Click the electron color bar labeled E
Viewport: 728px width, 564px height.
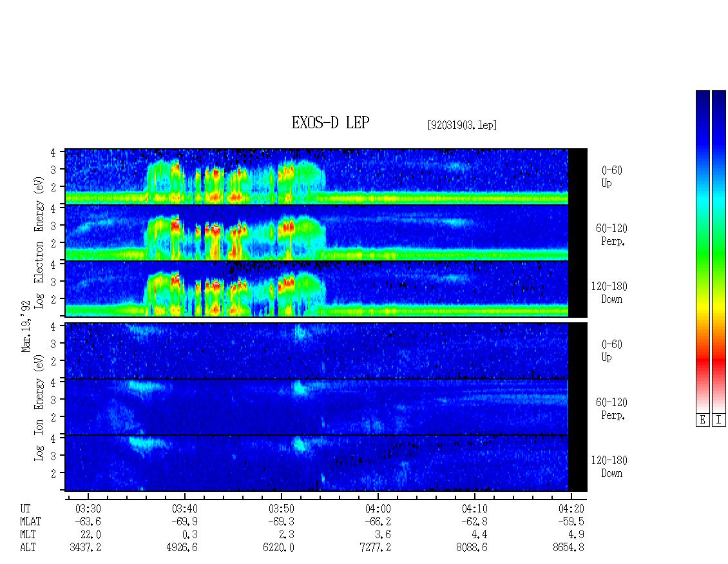(702, 251)
